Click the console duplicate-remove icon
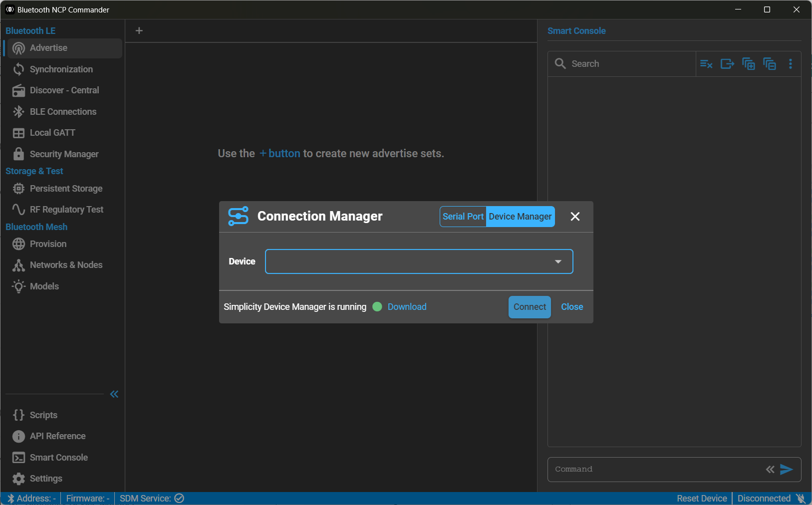 770,64
